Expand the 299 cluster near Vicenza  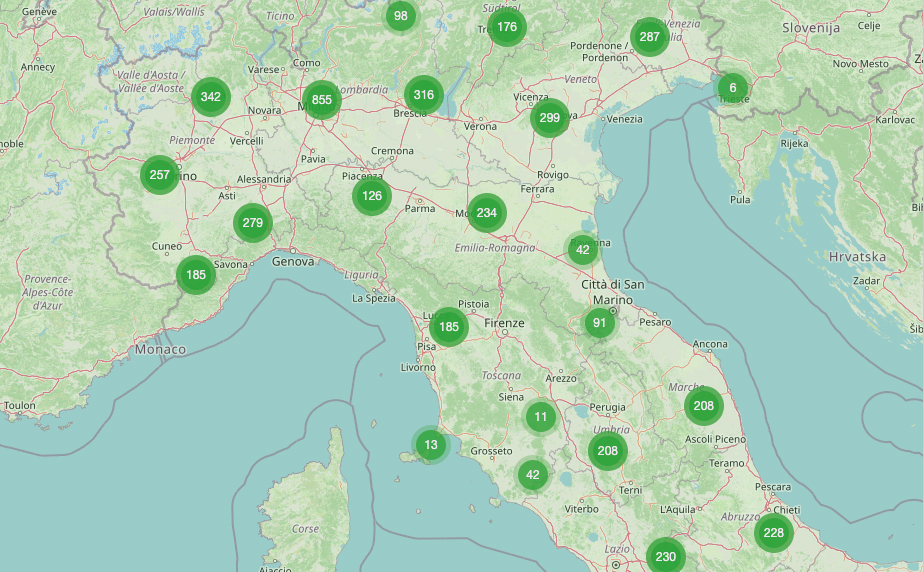549,118
